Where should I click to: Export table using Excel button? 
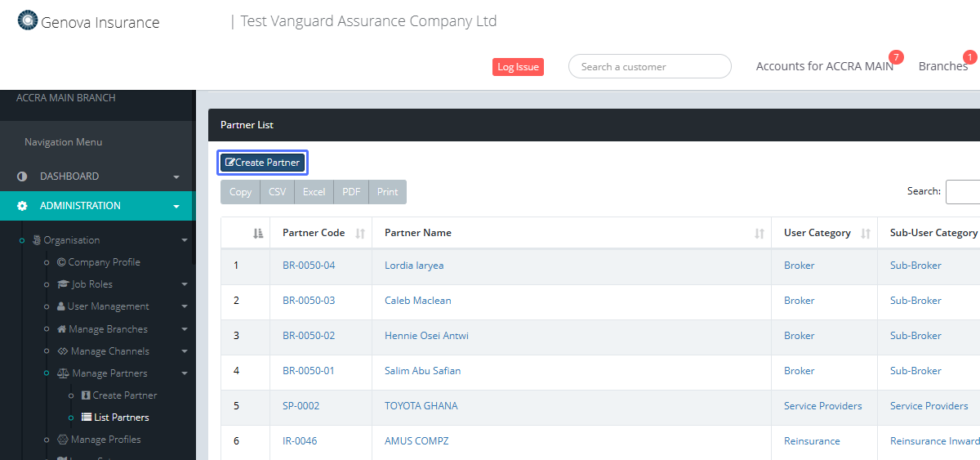pos(314,192)
